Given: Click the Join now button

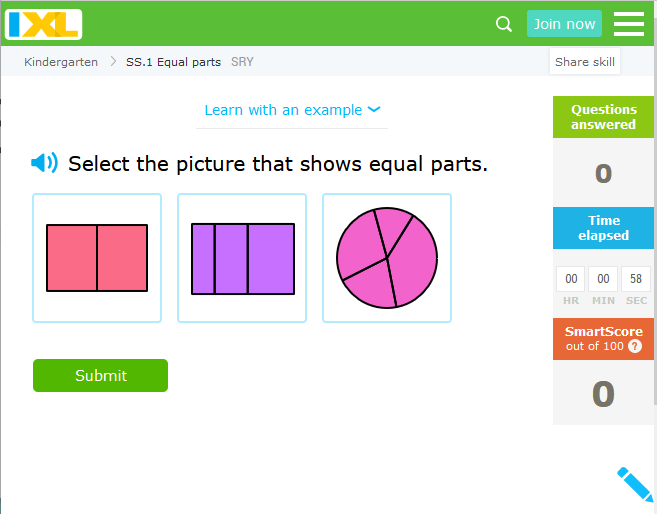Looking at the screenshot, I should coord(564,24).
